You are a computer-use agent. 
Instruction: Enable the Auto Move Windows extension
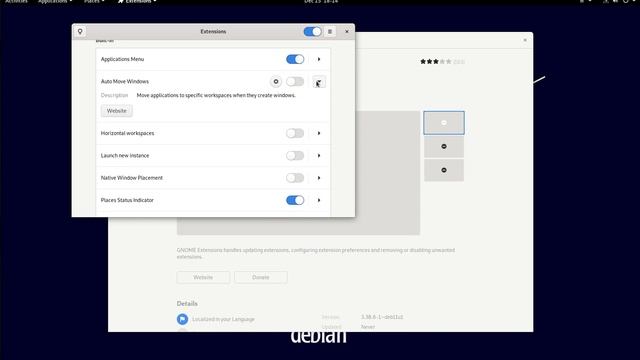pyautogui.click(x=295, y=82)
